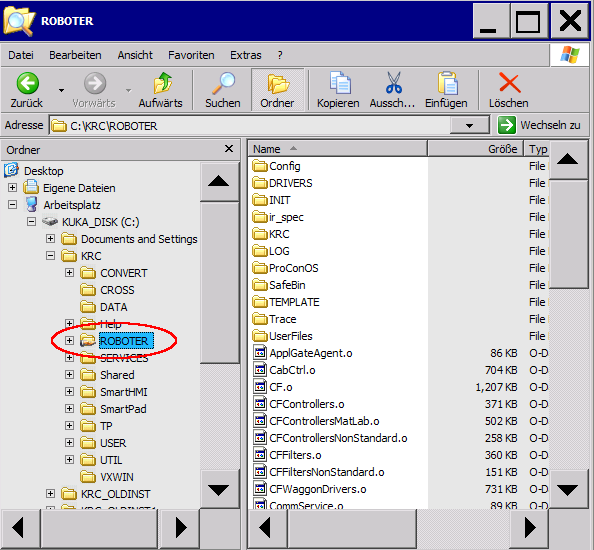The height and width of the screenshot is (550, 594).
Task: Click the SafeBin folder icon
Action: tap(260, 285)
